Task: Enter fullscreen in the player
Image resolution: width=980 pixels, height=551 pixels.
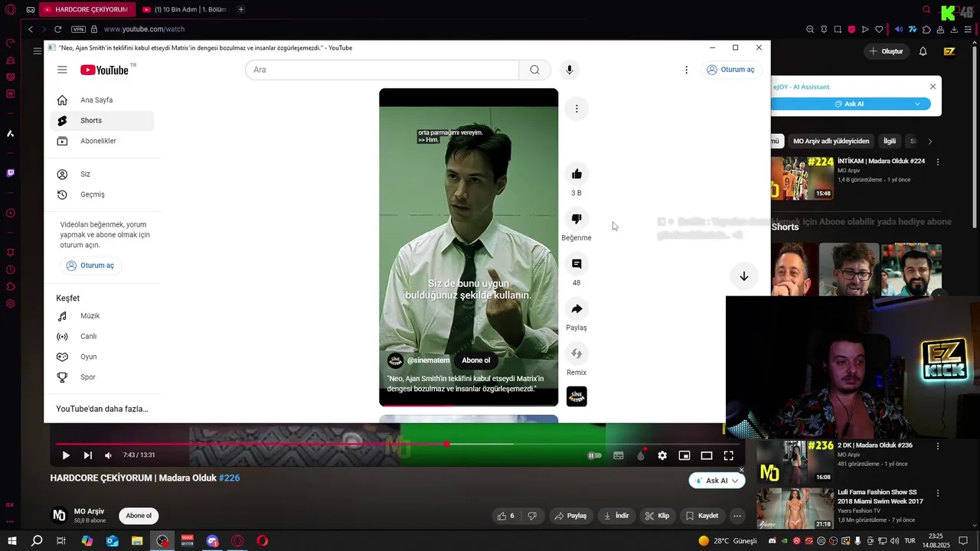Action: tap(729, 455)
